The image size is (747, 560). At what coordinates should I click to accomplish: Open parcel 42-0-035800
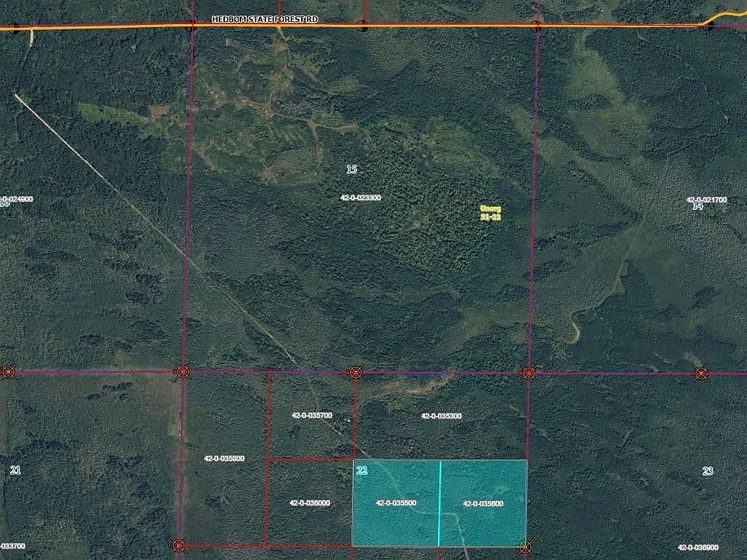coord(226,457)
